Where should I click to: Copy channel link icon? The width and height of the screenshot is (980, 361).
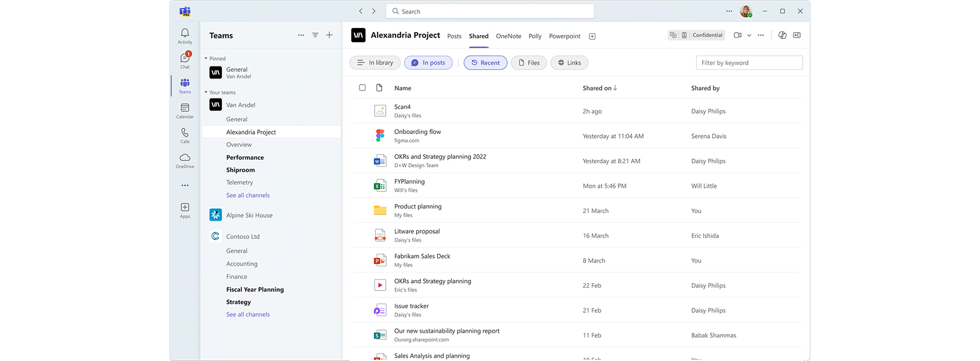[673, 35]
